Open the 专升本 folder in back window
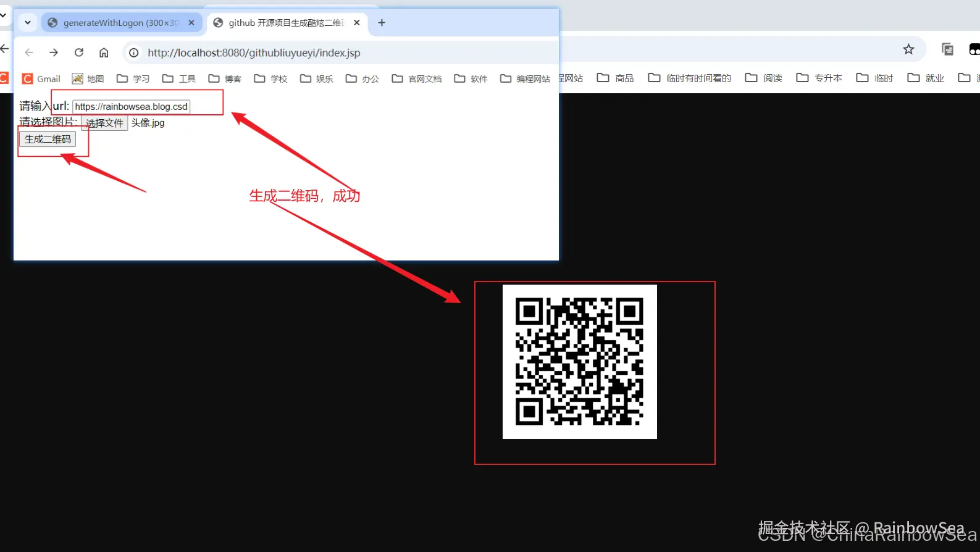Viewport: 980px width, 552px height. (x=819, y=78)
